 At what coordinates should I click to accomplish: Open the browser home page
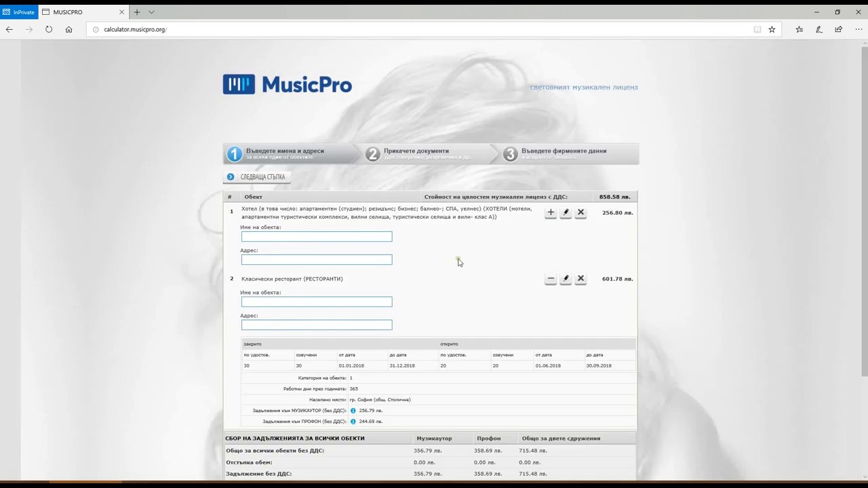pyautogui.click(x=68, y=29)
